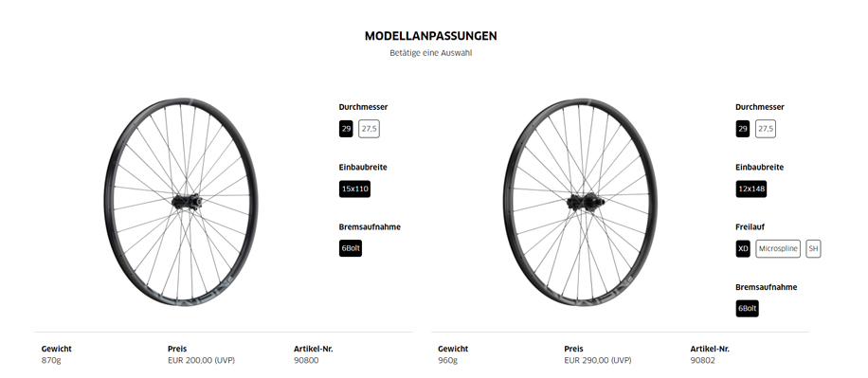Viewport: 868px width, 378px height.
Task: Pick SH Freilauf option
Action: [813, 248]
